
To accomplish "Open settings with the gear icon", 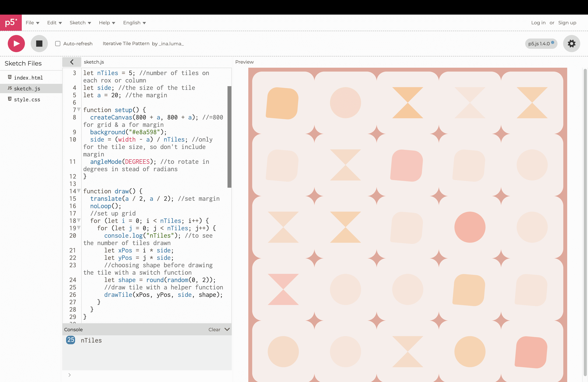I will pos(571,44).
